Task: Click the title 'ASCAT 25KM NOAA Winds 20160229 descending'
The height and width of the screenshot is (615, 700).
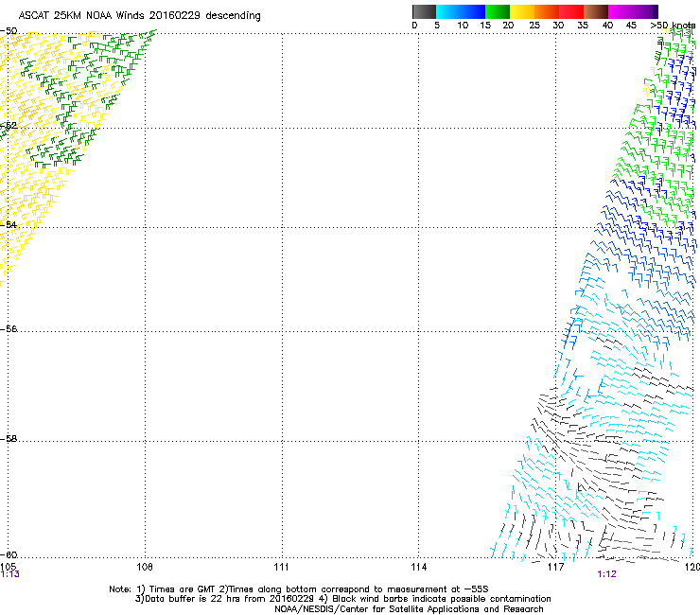Action: click(139, 16)
